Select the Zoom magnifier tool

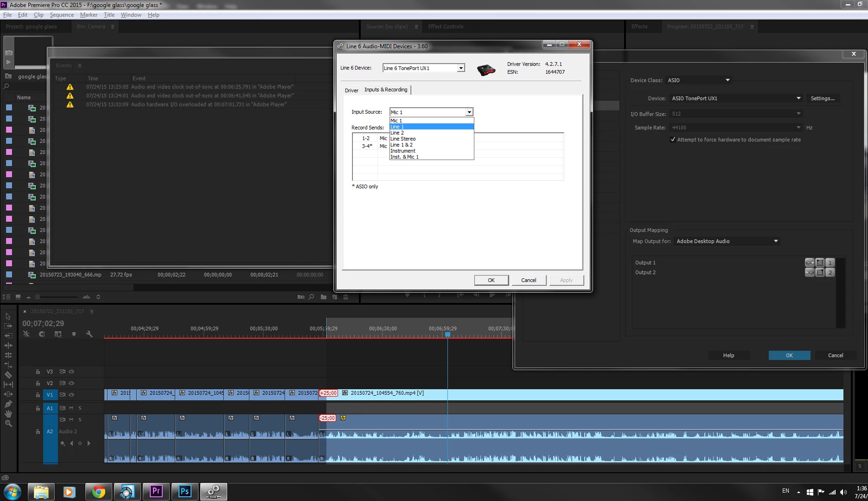[8, 424]
